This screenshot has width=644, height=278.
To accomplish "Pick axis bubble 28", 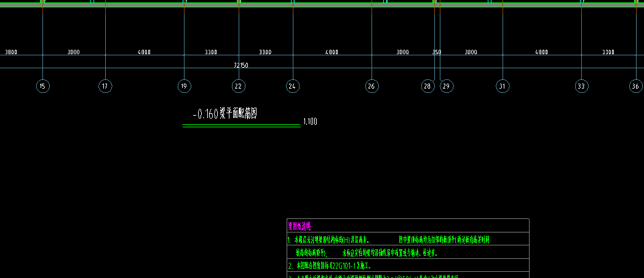I will coord(427,86).
